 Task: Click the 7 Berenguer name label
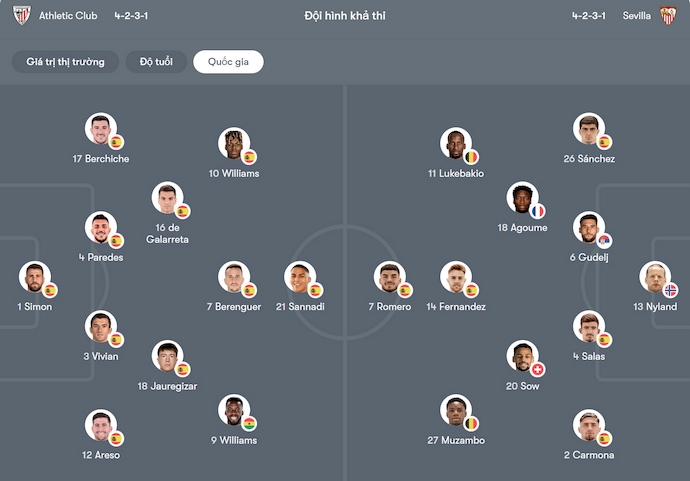coord(234,306)
